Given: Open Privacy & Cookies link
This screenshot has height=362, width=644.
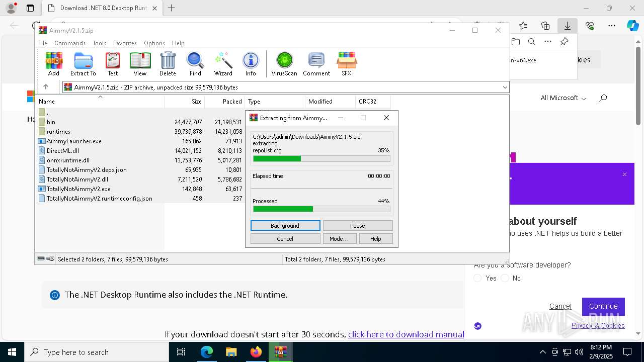Looking at the screenshot, I should [598, 325].
